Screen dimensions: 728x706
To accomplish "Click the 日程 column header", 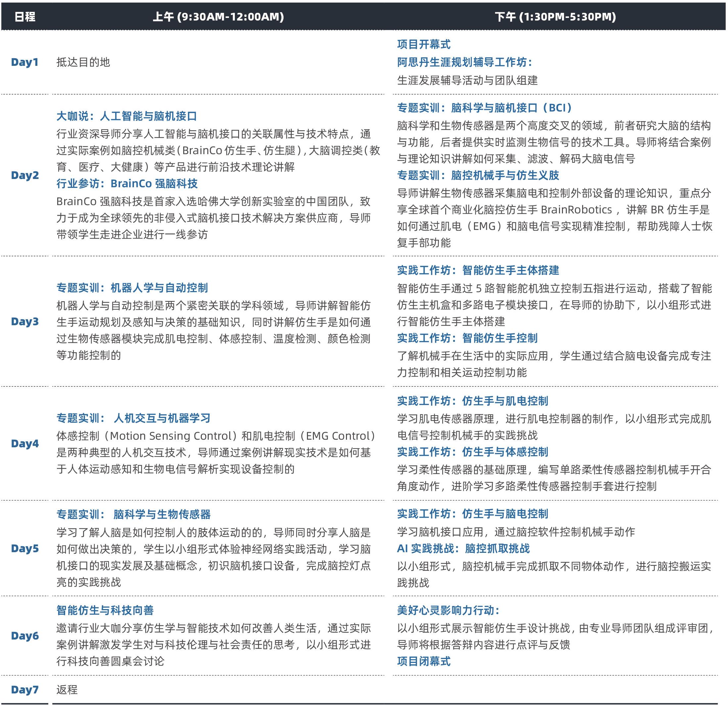I will [25, 17].
